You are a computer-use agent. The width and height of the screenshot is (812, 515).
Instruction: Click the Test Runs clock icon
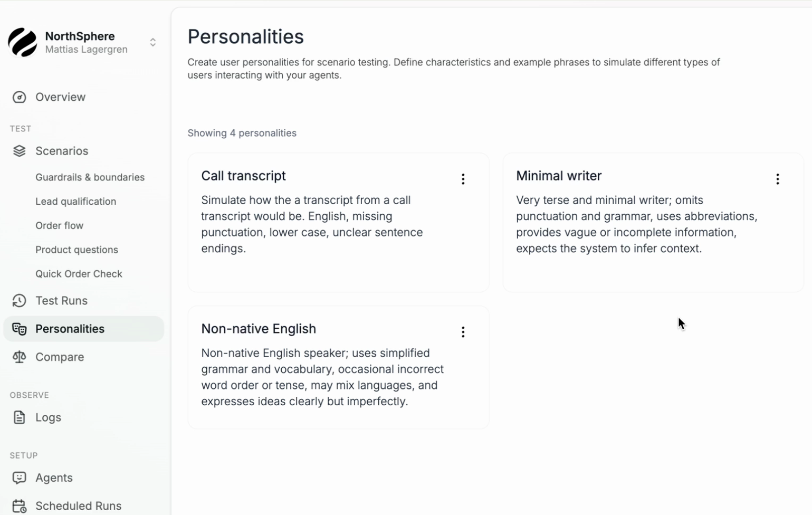(x=19, y=300)
